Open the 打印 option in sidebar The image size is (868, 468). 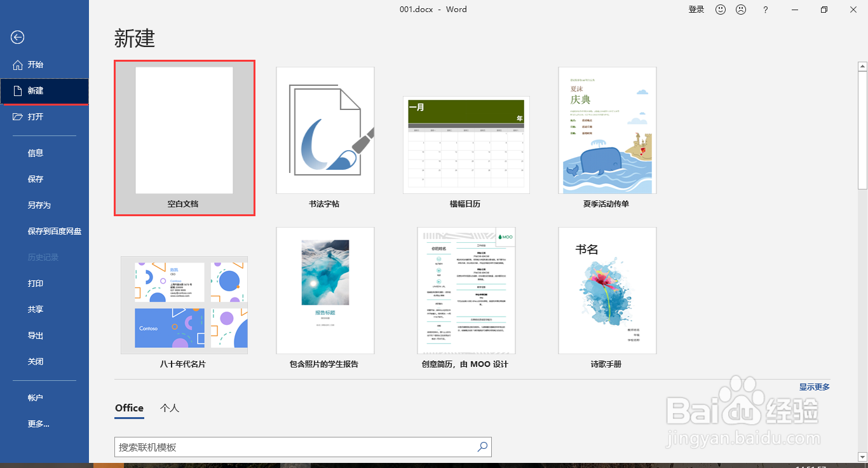36,283
